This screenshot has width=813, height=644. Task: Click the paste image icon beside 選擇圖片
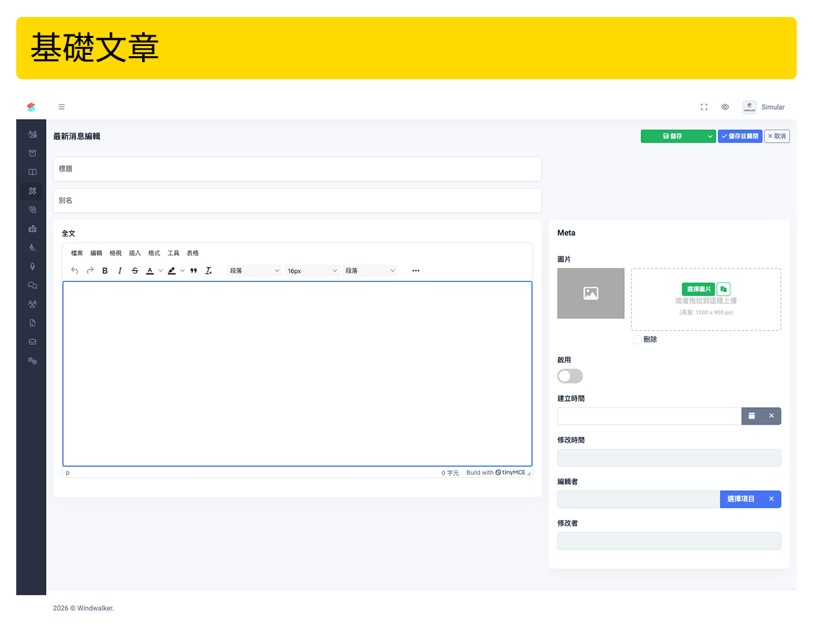click(724, 289)
